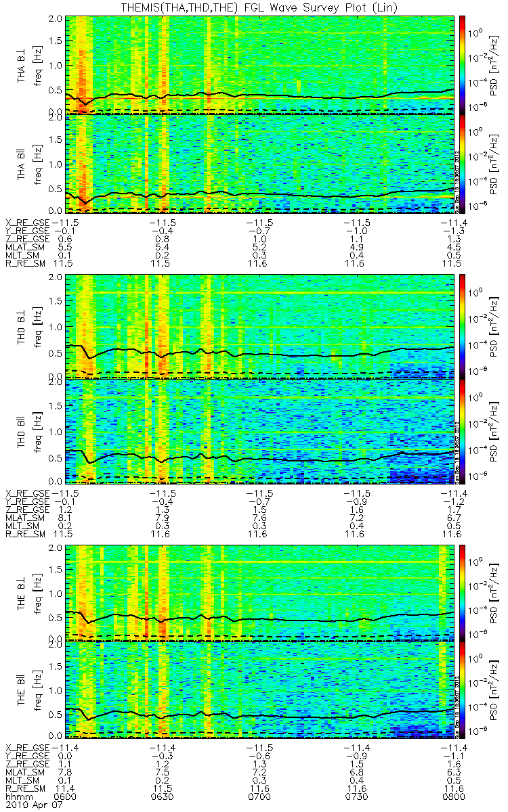Click the 'THE B∥' y-axis label
Viewport: 508px width, 812px height.
coord(22,689)
